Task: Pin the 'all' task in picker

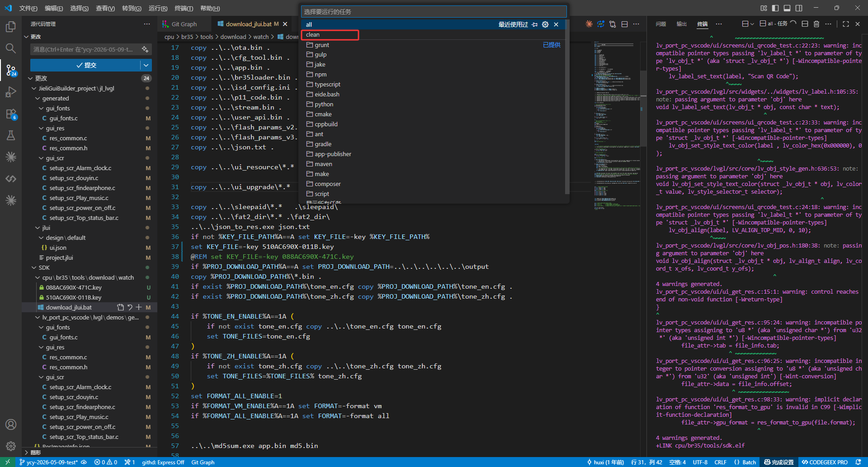Action: pos(535,24)
